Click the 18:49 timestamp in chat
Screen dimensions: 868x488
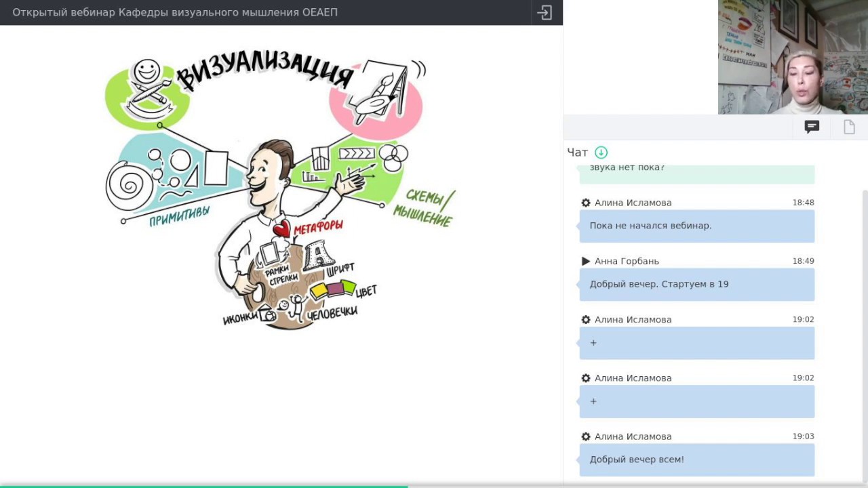pyautogui.click(x=803, y=261)
